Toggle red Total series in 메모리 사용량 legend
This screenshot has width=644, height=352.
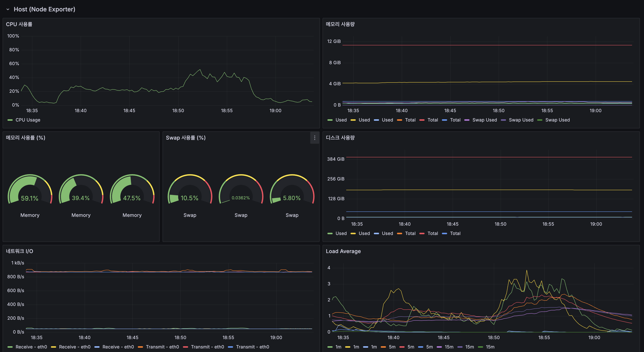click(x=433, y=120)
